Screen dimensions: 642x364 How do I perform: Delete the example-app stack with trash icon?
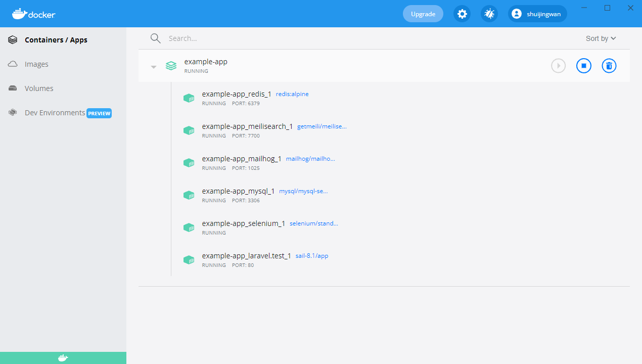pyautogui.click(x=609, y=66)
